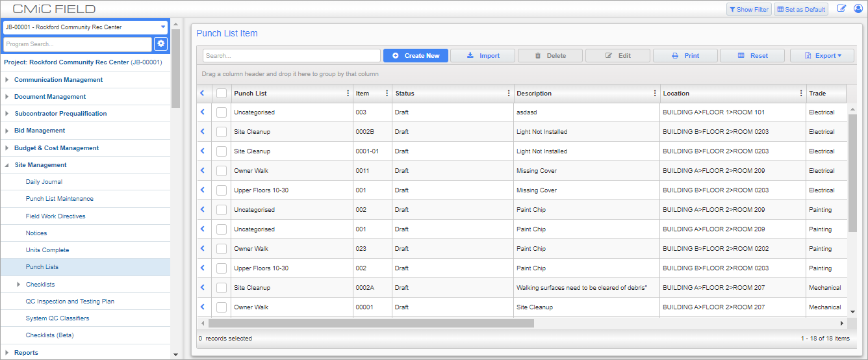Click the Show Filter button

tap(748, 9)
